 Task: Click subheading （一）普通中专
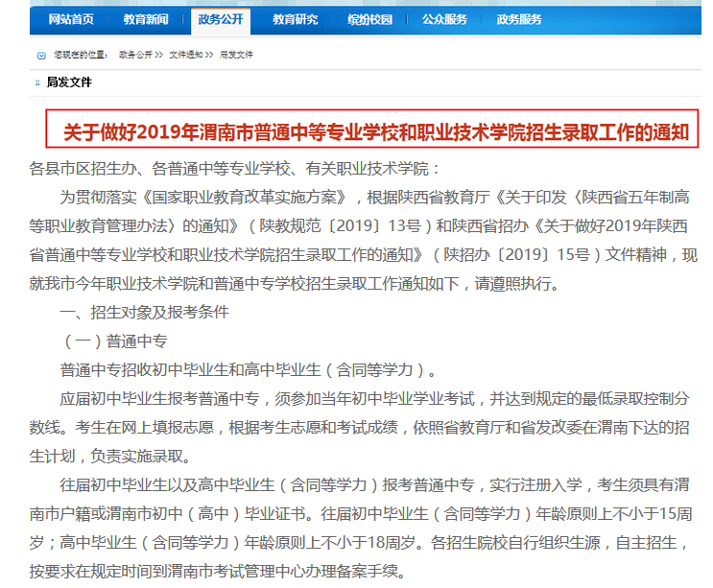click(113, 341)
